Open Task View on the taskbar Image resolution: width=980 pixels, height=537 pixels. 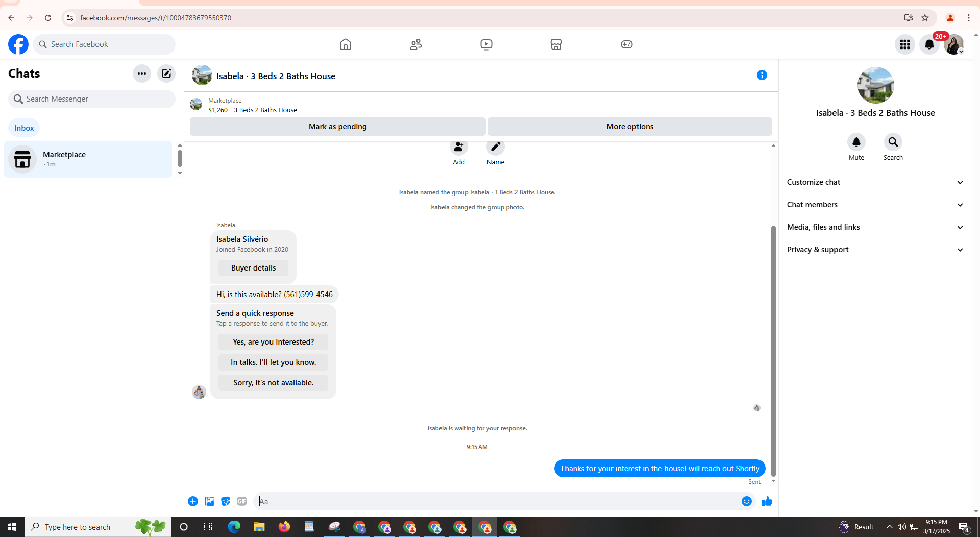(x=208, y=527)
